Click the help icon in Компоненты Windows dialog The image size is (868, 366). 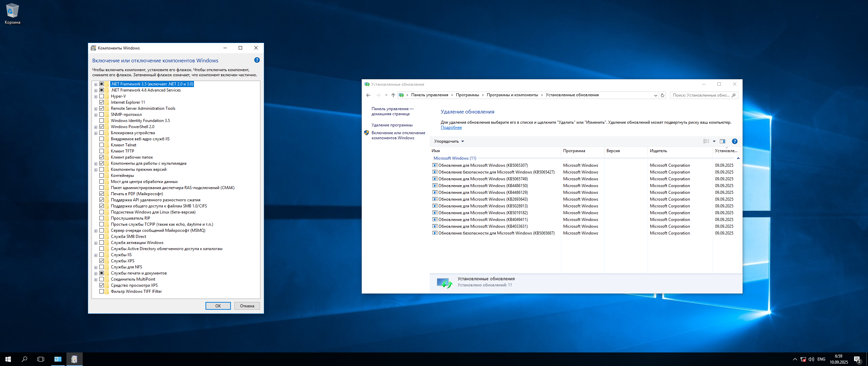click(x=257, y=60)
